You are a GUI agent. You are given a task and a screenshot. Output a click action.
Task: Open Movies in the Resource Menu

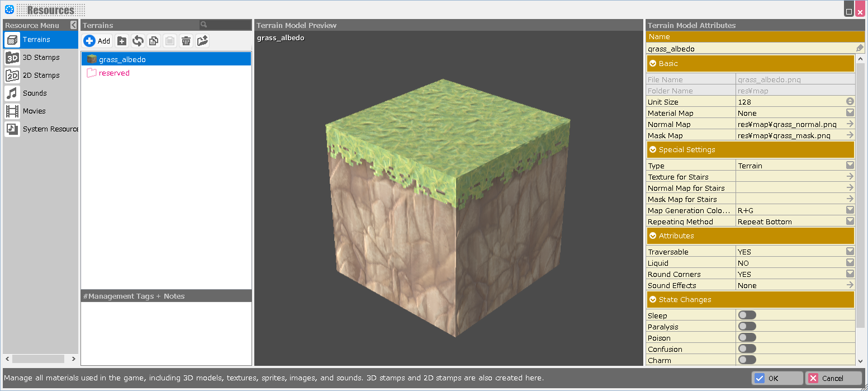[34, 111]
